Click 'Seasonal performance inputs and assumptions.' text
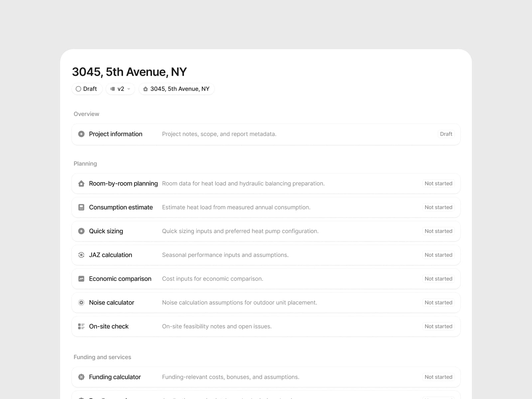The height and width of the screenshot is (399, 532). [x=225, y=255]
